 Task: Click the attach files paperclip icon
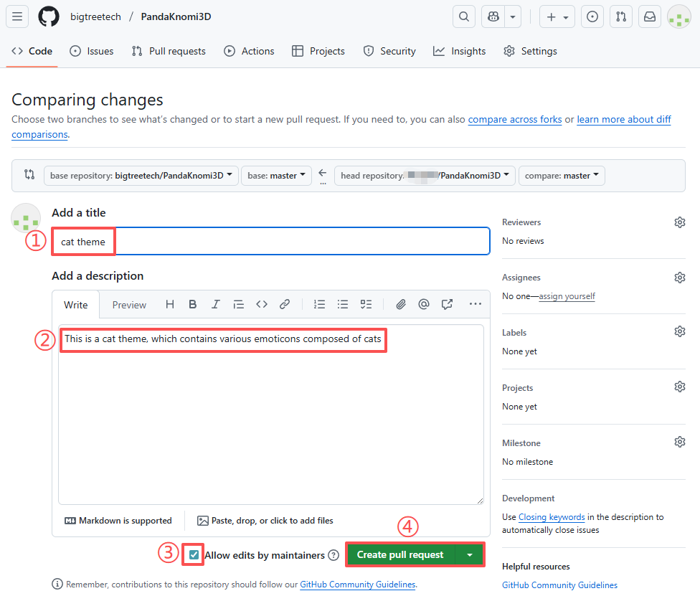(x=401, y=305)
